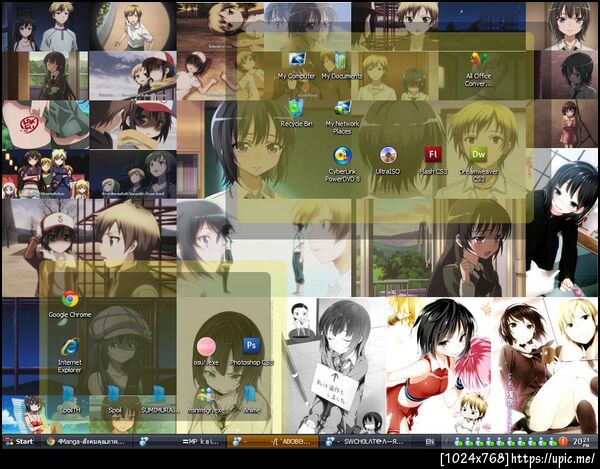Click the Start button on the taskbar
This screenshot has width=600, height=469.
point(19,441)
